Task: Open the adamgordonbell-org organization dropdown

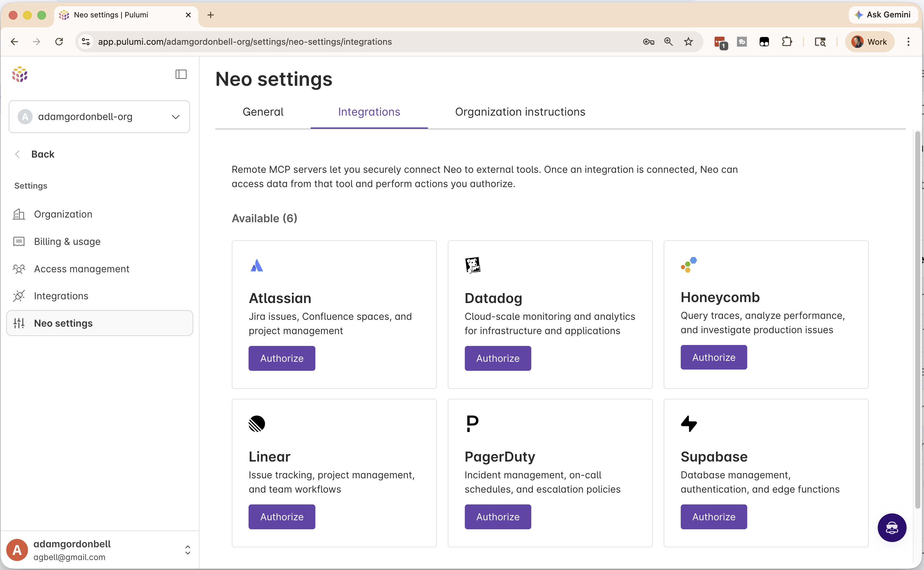Action: click(x=99, y=117)
